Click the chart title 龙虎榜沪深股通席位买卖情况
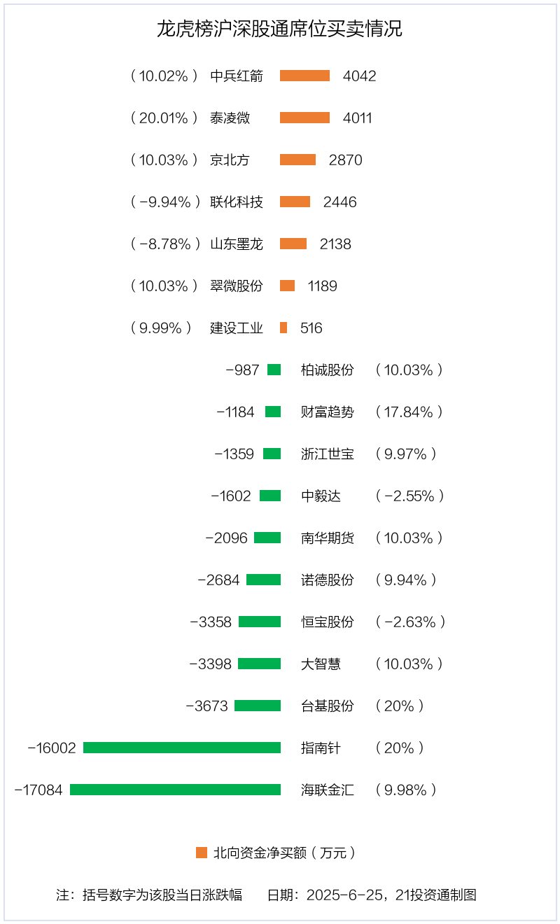Image resolution: width=560 pixels, height=924 pixels. pyautogui.click(x=279, y=29)
